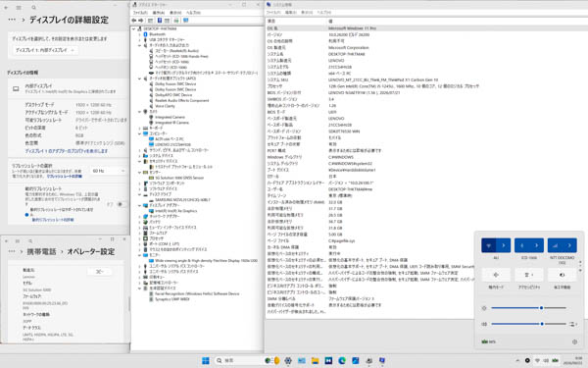Open 操作(A) menu in Device Manager
Viewport: 588px width, 368px height.
(x=158, y=13)
